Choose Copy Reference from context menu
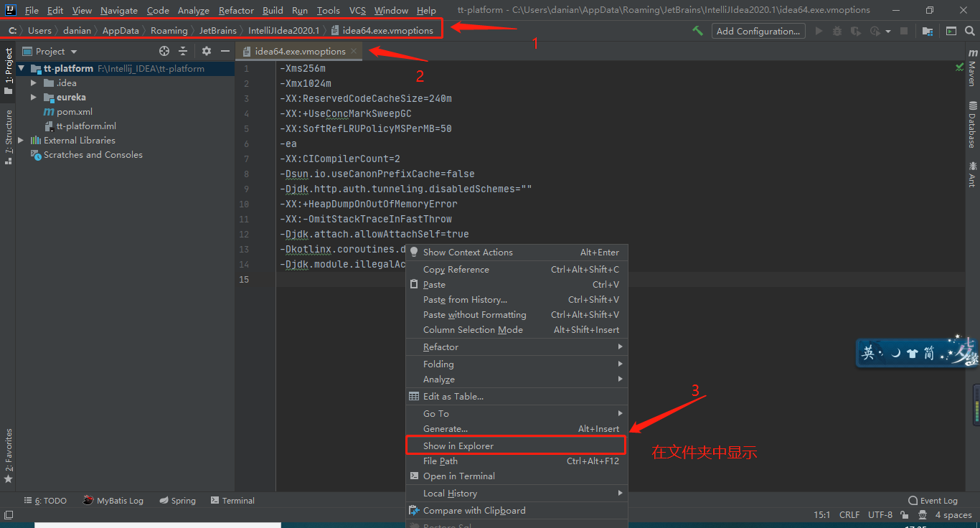The width and height of the screenshot is (980, 528). point(517,270)
